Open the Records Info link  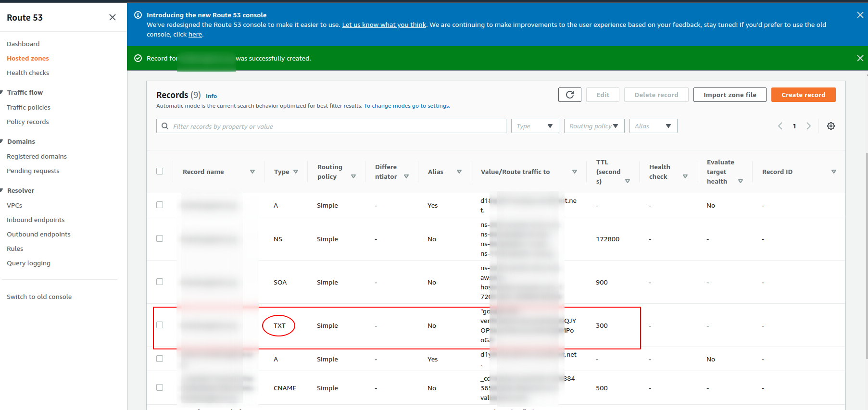(x=211, y=96)
